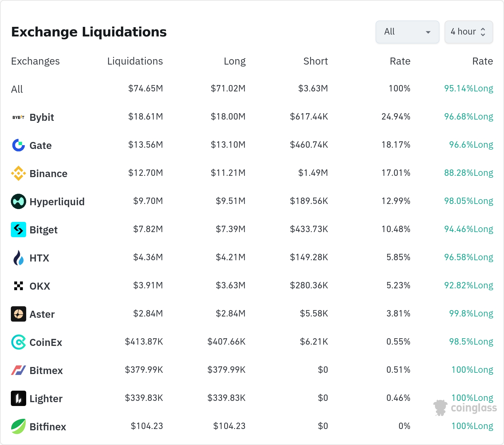Click the Bitmex logo icon
This screenshot has width=504, height=445.
point(18,370)
